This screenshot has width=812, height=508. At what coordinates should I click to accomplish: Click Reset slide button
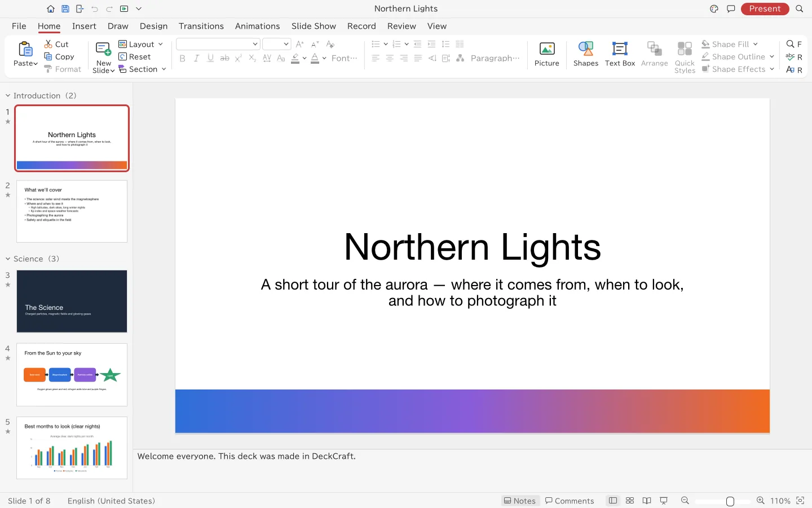[135, 56]
